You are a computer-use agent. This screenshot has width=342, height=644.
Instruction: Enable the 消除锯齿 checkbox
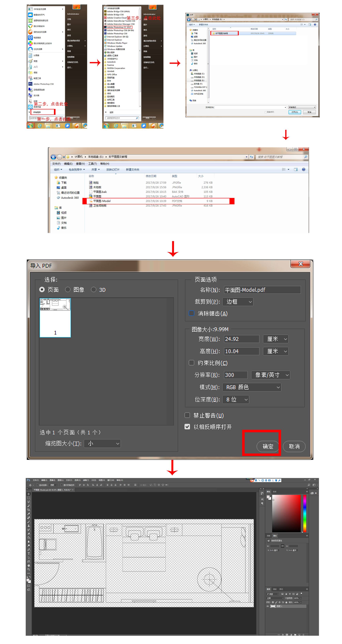click(x=191, y=313)
